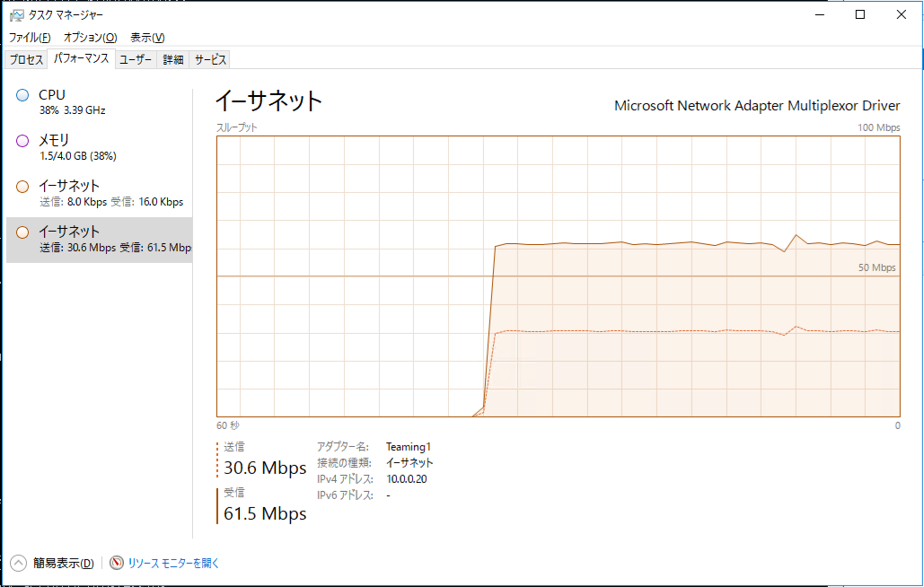
Task: Switch to the サービス tab
Action: pyautogui.click(x=210, y=59)
